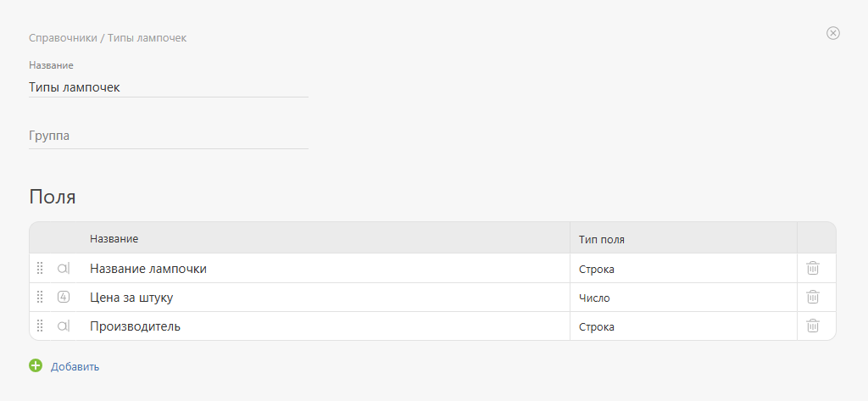
Task: Click the drag handle of Производитель row
Action: click(x=40, y=326)
